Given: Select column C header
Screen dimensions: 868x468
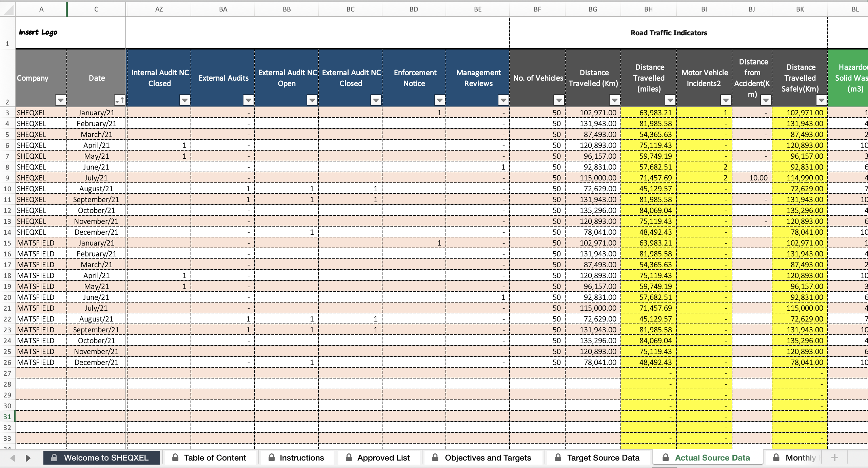Looking at the screenshot, I should pyautogui.click(x=96, y=9).
